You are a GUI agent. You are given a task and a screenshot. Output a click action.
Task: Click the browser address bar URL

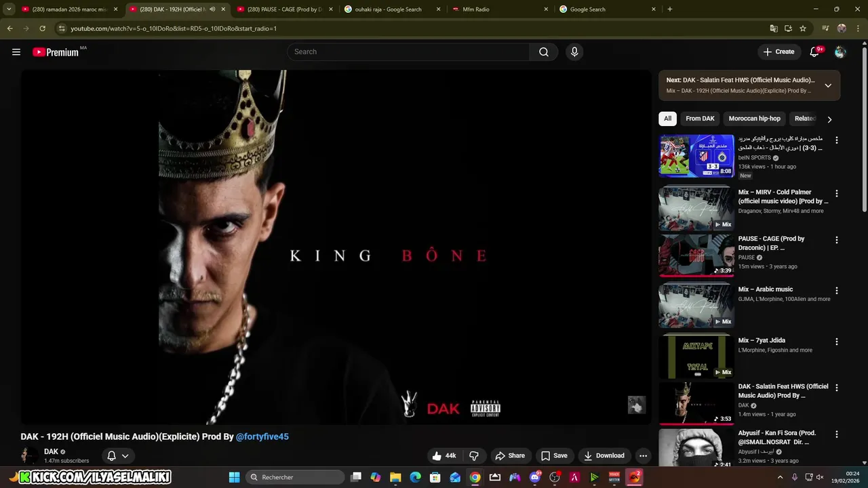coord(174,28)
